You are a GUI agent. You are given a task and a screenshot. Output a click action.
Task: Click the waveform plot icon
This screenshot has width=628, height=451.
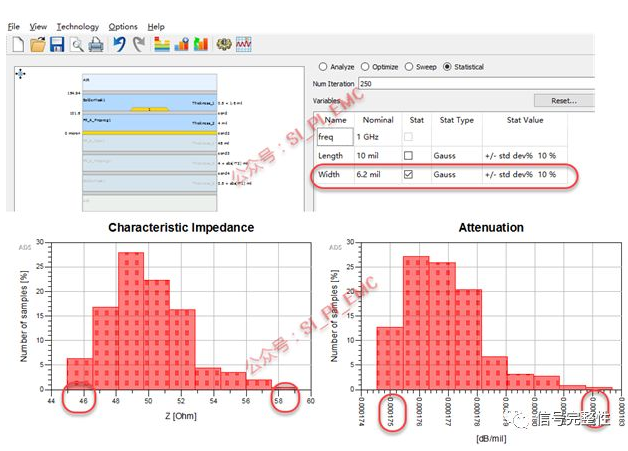(x=244, y=44)
